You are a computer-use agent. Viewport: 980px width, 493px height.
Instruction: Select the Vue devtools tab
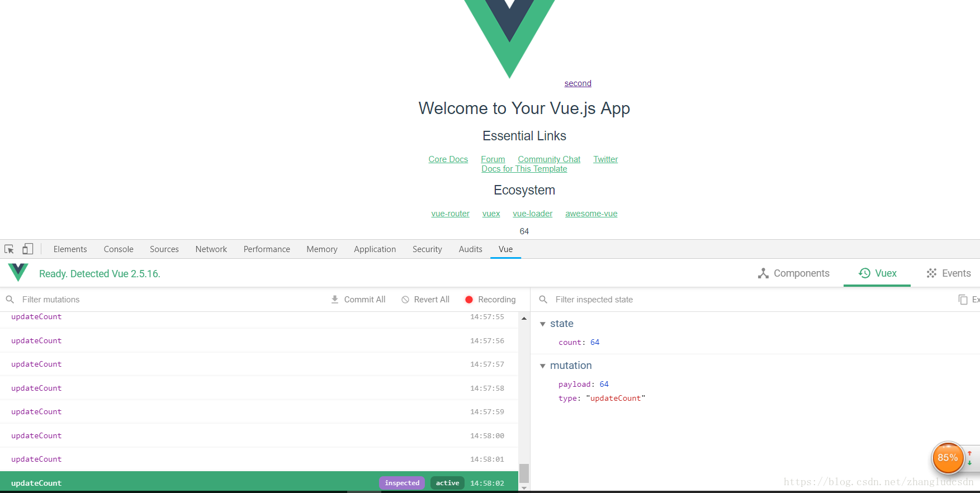tap(505, 249)
